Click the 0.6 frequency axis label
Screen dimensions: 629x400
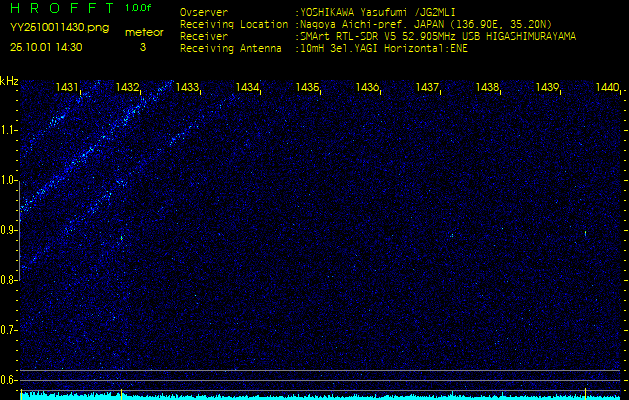pos(9,379)
